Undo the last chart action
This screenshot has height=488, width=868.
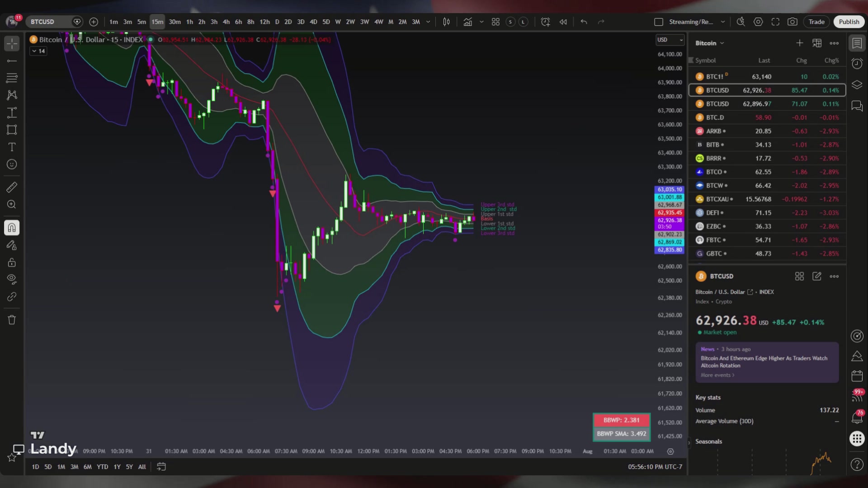pos(584,22)
